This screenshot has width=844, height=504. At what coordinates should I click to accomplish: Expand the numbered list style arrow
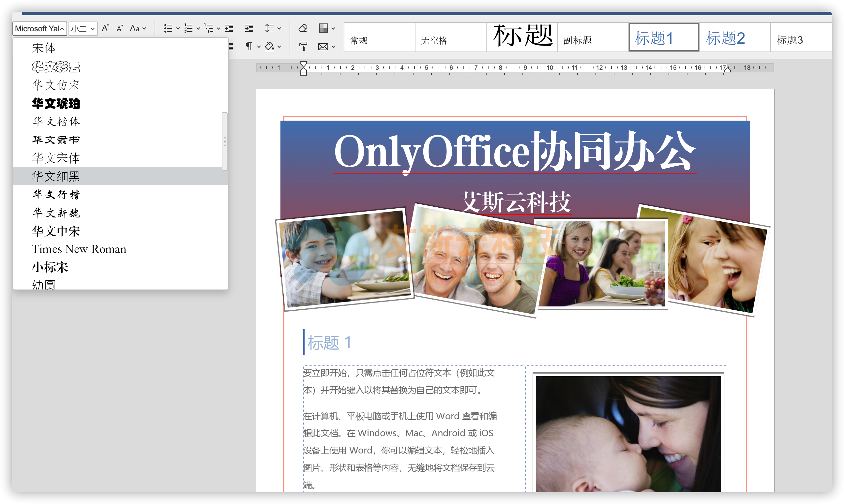click(x=198, y=29)
